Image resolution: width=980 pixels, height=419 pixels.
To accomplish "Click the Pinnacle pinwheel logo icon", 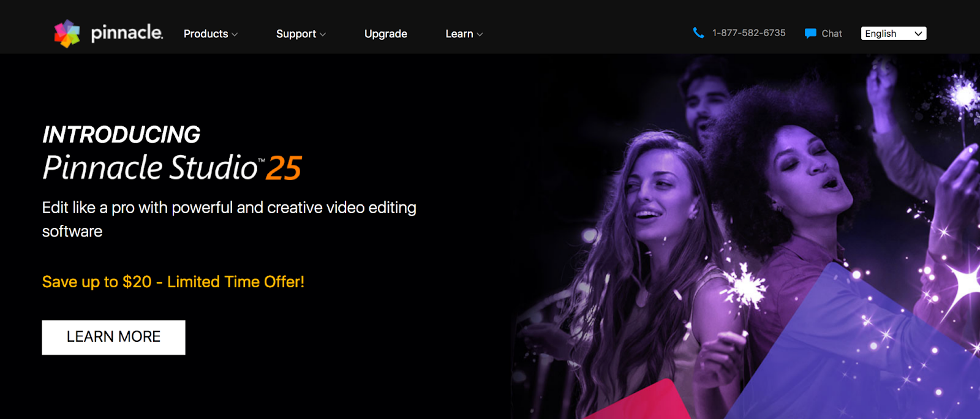I will (67, 33).
